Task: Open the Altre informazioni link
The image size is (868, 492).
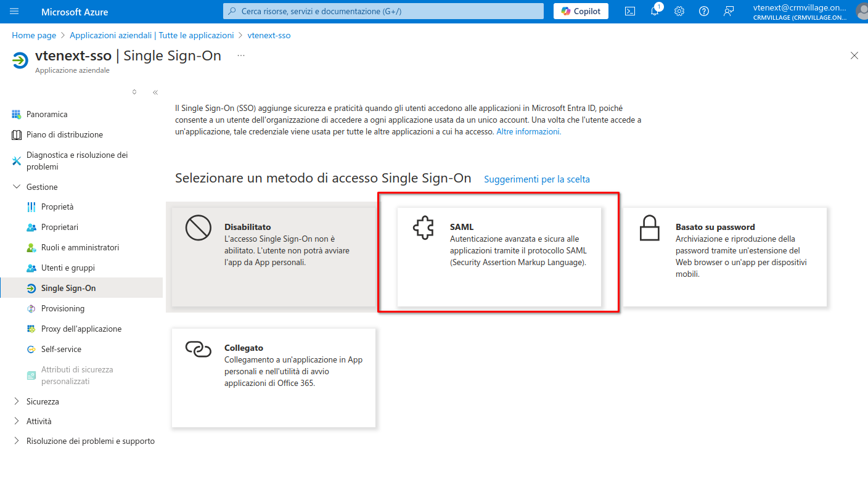Action: tap(529, 131)
